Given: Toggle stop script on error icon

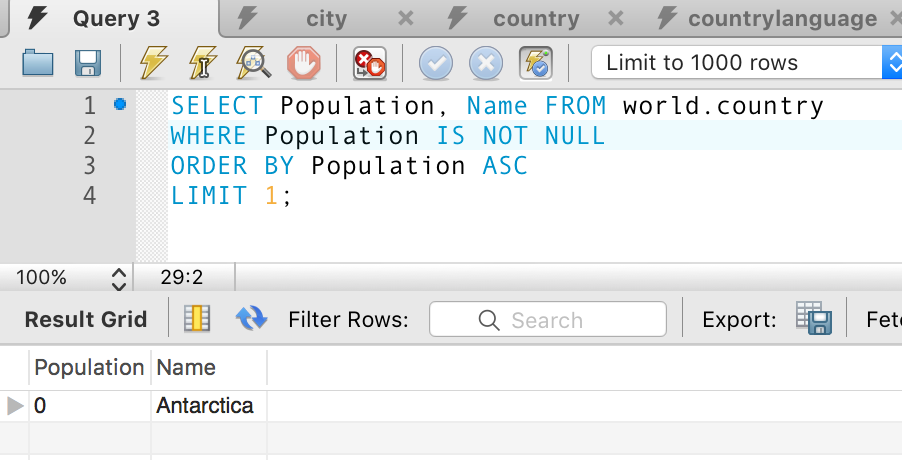Looking at the screenshot, I should (x=370, y=63).
